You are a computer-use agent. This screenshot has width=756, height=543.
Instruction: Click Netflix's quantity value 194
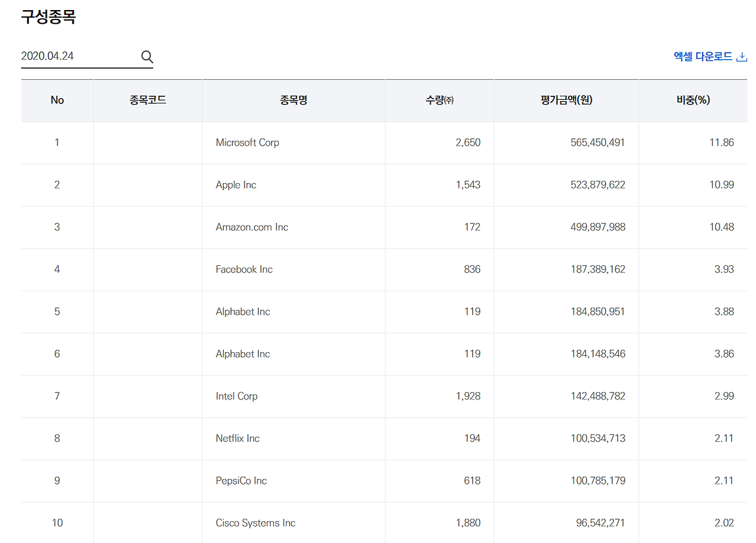pyautogui.click(x=472, y=438)
